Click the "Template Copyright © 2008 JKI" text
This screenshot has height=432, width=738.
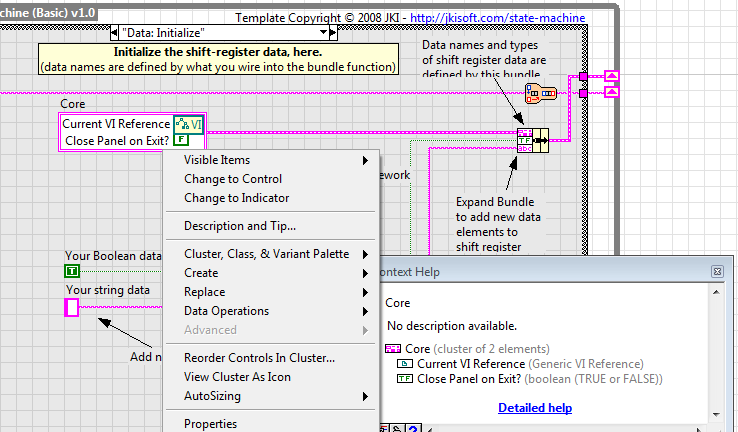tap(317, 18)
